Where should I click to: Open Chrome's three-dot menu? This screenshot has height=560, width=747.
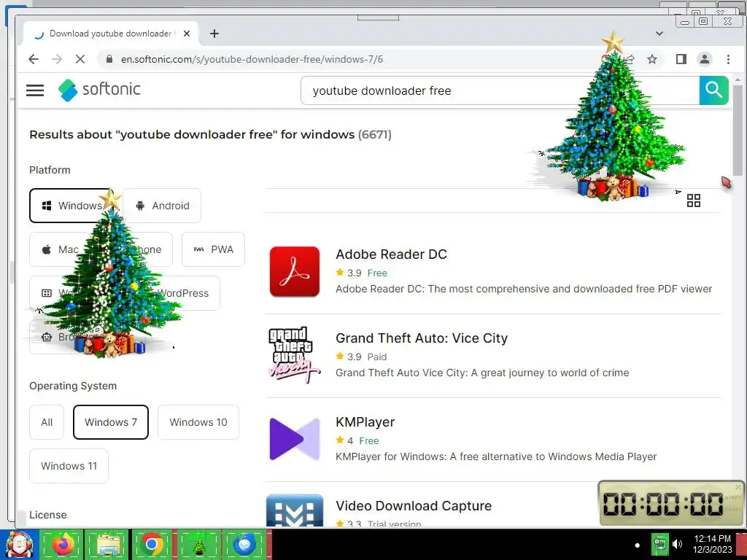pos(729,59)
